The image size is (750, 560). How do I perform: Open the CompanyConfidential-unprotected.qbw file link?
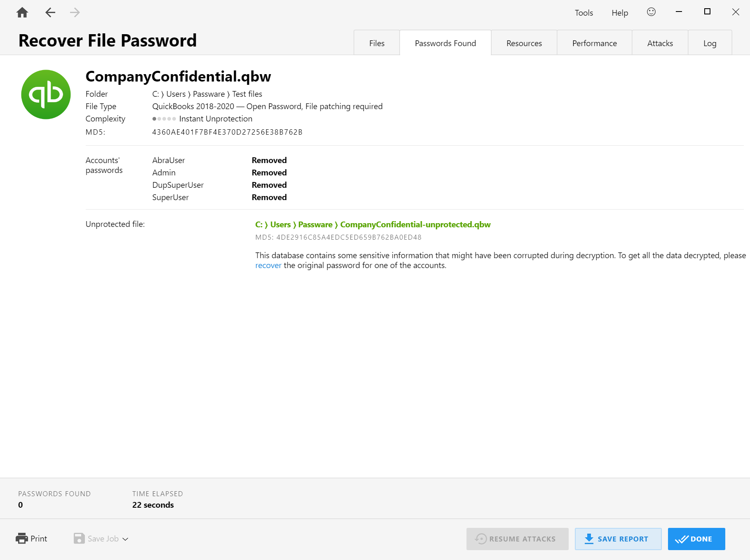415,224
